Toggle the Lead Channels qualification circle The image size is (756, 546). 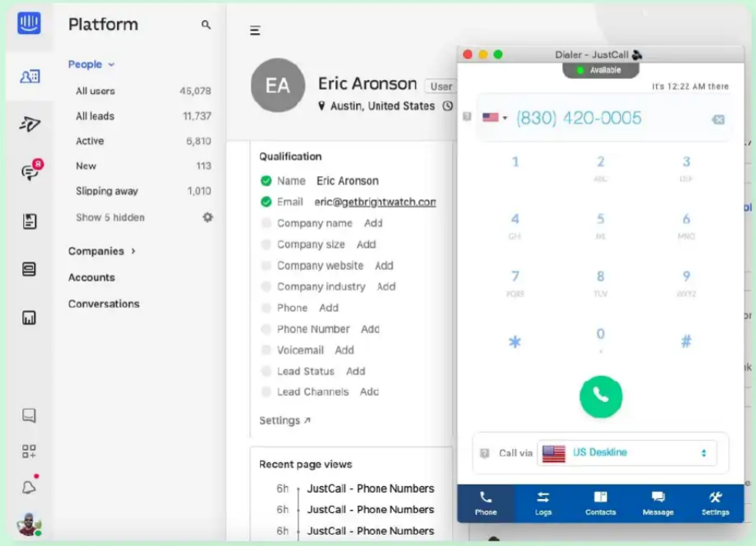pyautogui.click(x=265, y=391)
